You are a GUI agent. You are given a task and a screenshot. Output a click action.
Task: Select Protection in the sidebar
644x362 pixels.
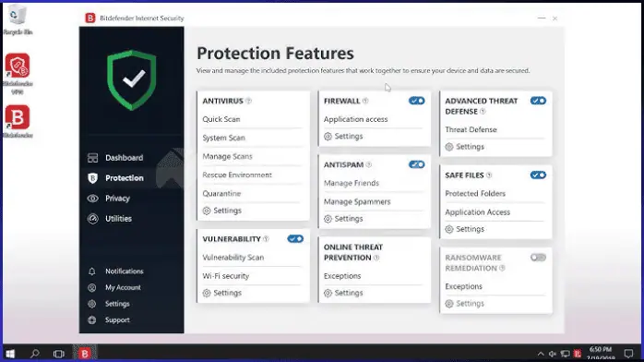point(124,178)
